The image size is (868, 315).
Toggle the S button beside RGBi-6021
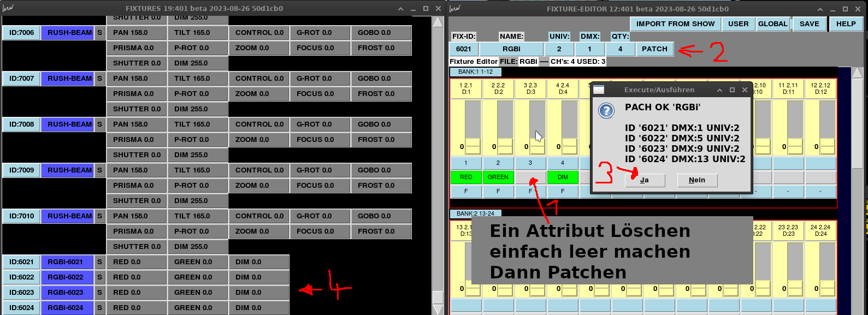99,262
